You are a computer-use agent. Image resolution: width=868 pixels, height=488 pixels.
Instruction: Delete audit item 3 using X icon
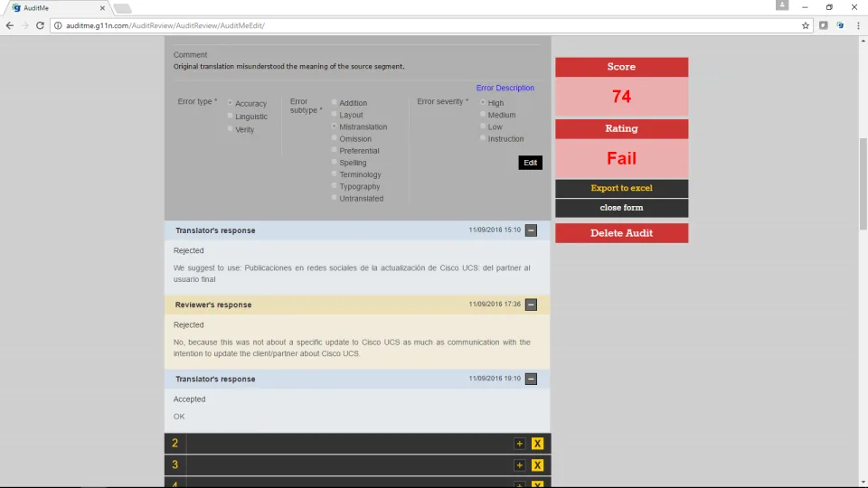[537, 465]
